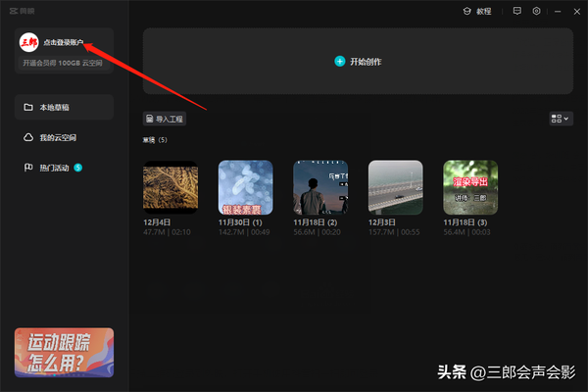The width and height of the screenshot is (588, 392).
Task: Close the application window
Action: [x=577, y=12]
